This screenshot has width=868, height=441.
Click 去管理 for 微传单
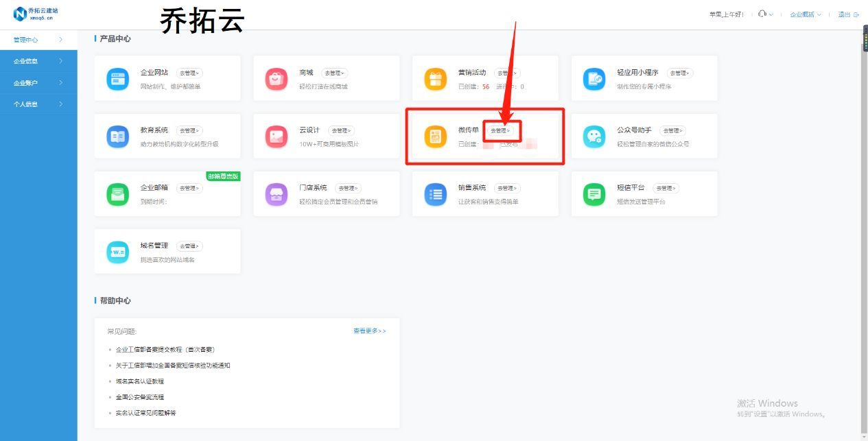(501, 130)
